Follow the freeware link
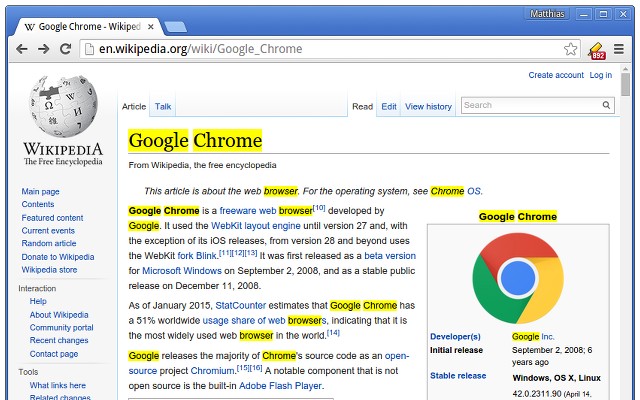This screenshot has width=640, height=400. click(239, 211)
